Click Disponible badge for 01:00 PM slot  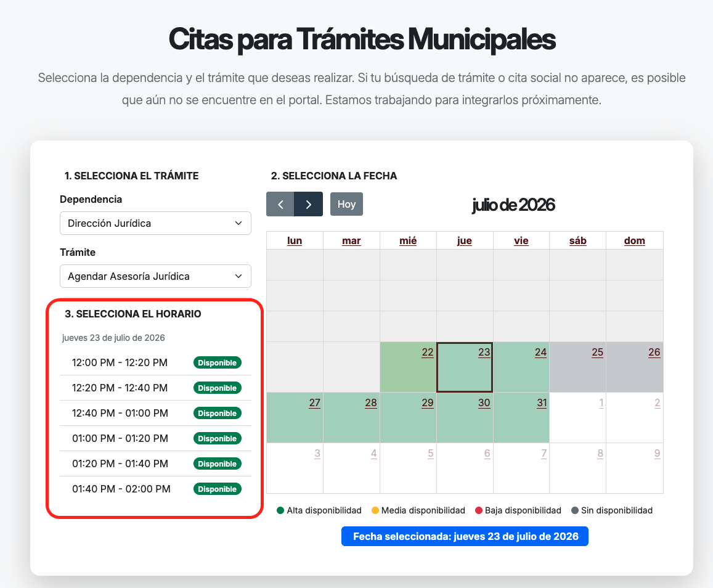click(x=218, y=438)
